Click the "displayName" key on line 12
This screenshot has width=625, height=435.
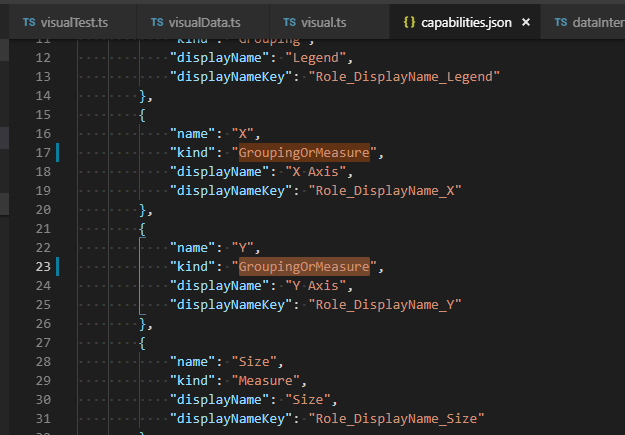220,58
